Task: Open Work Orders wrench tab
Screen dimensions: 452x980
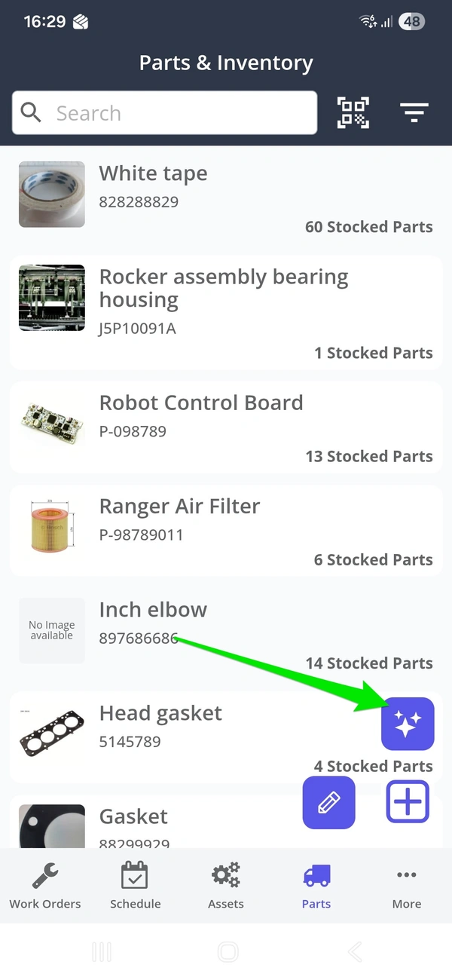Action: point(45,886)
